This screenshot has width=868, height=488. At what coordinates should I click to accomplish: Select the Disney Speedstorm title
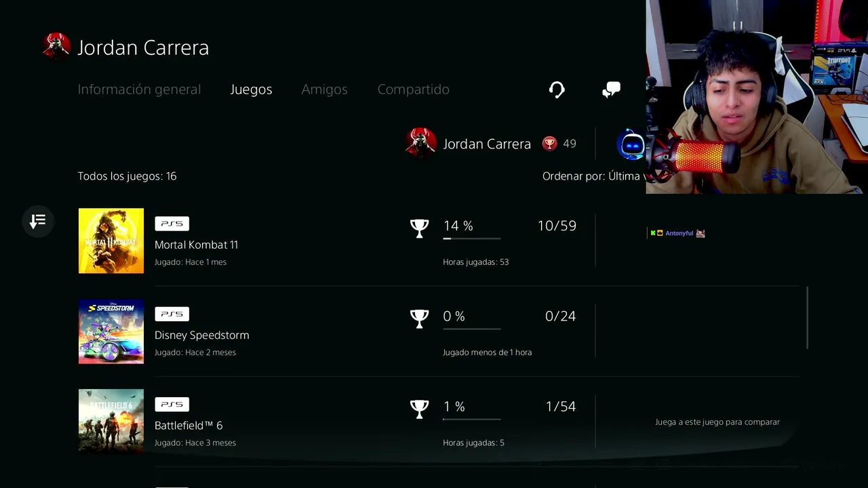coord(201,335)
